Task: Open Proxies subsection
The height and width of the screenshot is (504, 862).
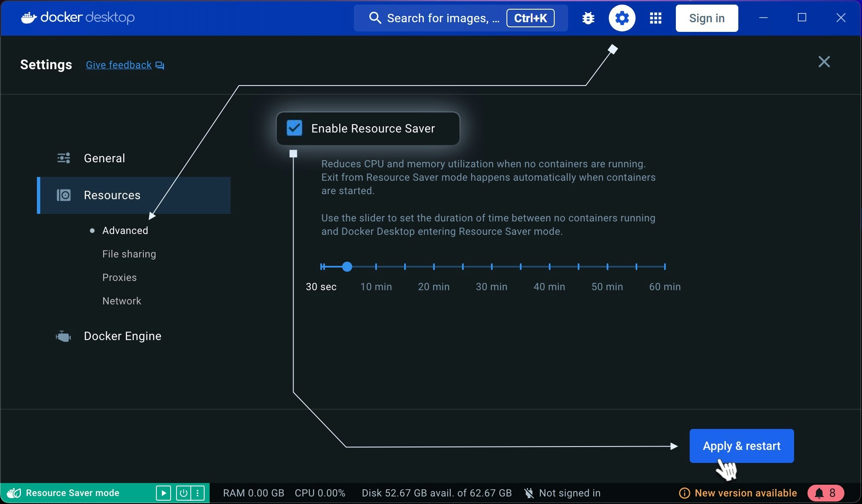Action: click(x=119, y=278)
